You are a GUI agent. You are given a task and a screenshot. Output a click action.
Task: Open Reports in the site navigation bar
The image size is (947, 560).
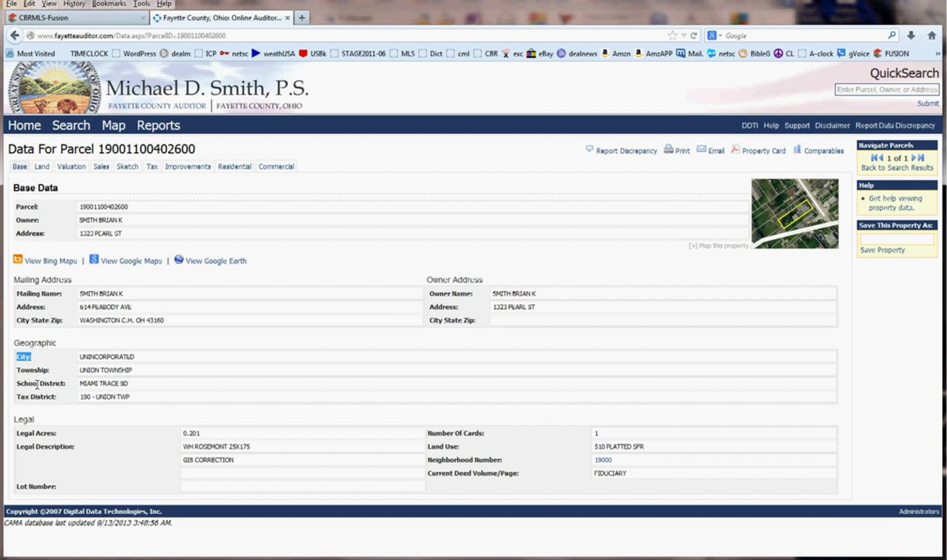pyautogui.click(x=159, y=125)
